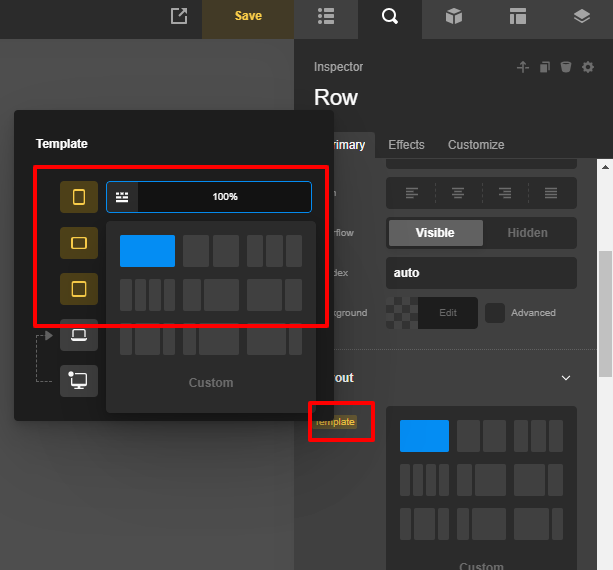Set overflow to Visible
Screen dimensions: 613x570
(435, 233)
